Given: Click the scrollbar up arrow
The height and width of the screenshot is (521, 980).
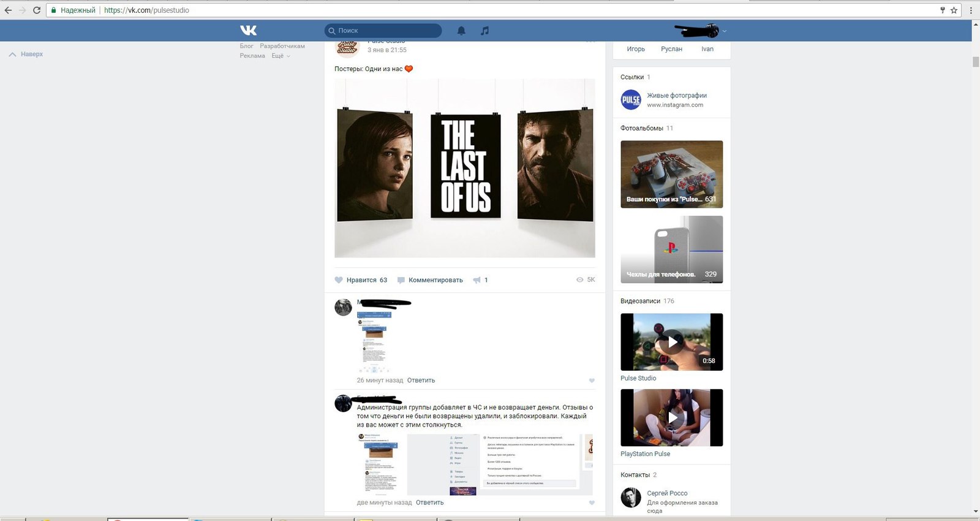Looking at the screenshot, I should tap(976, 24).
